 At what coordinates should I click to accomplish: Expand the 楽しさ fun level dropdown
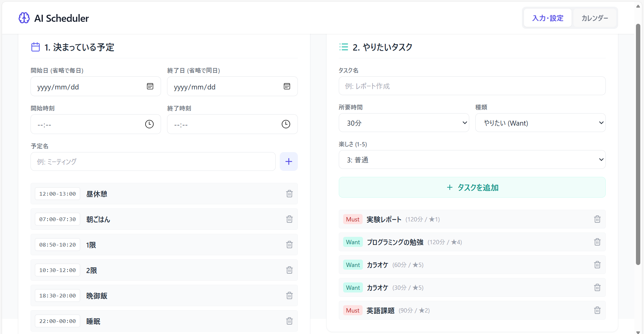click(x=472, y=160)
